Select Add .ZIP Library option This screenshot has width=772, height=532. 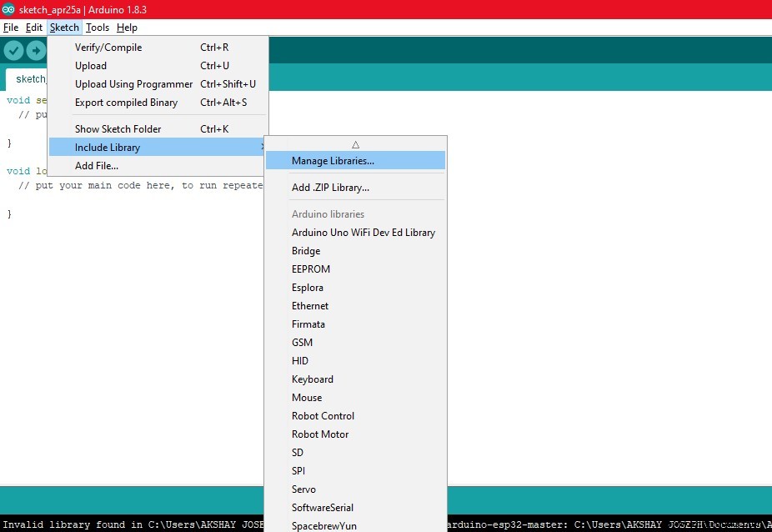pos(328,188)
